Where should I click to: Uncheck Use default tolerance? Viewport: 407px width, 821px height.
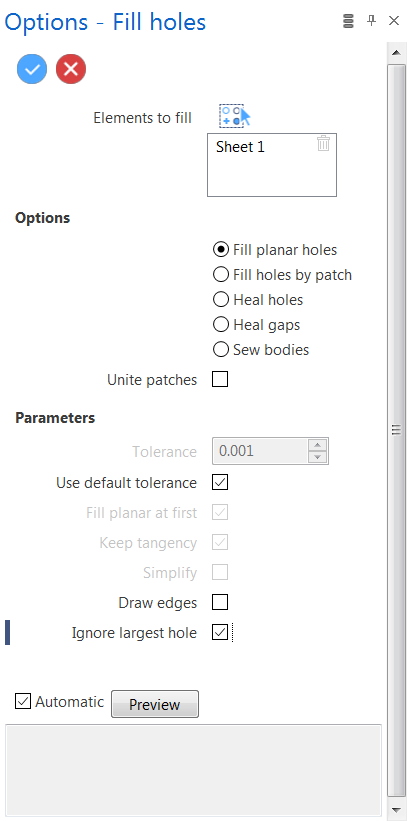point(220,482)
